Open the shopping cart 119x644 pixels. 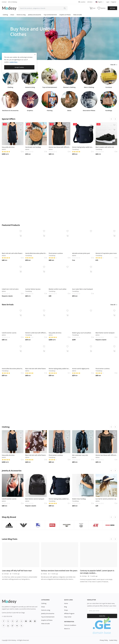(x=92, y=8)
